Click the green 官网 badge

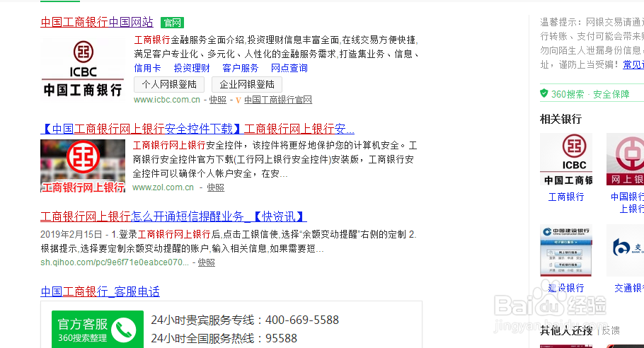[172, 23]
